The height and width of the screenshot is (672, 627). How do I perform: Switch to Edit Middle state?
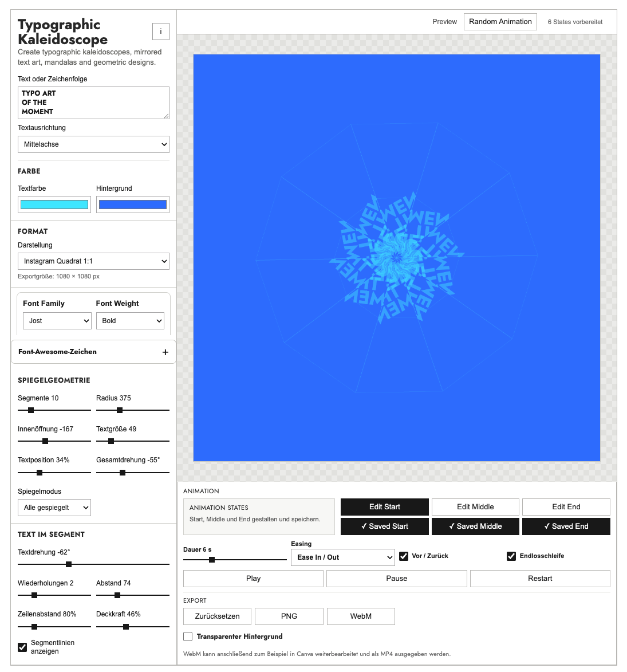coord(475,507)
